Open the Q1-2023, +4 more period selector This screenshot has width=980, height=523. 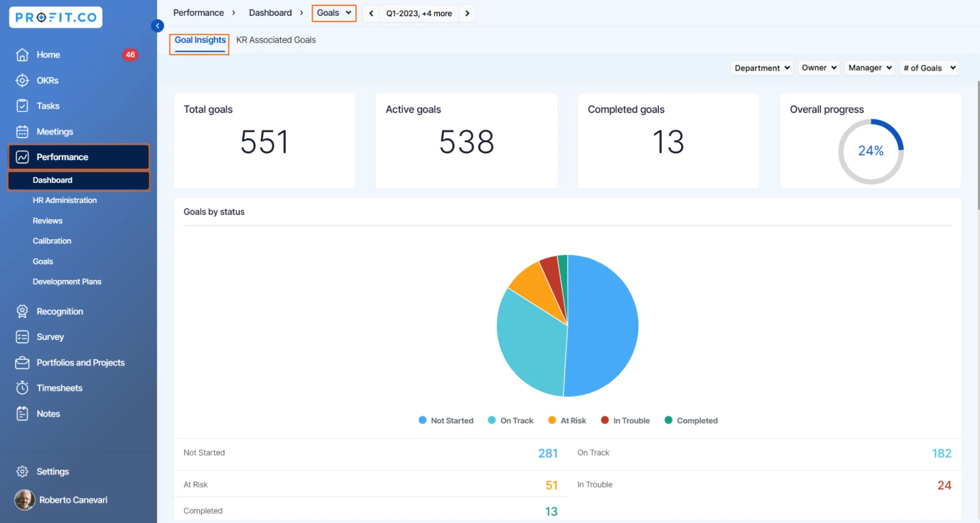coord(419,13)
